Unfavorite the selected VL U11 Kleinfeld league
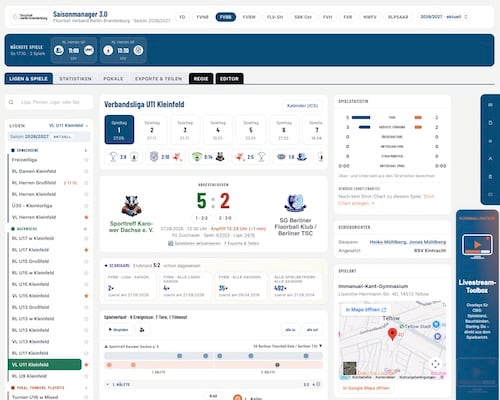The width and height of the screenshot is (500, 400). 86,365
